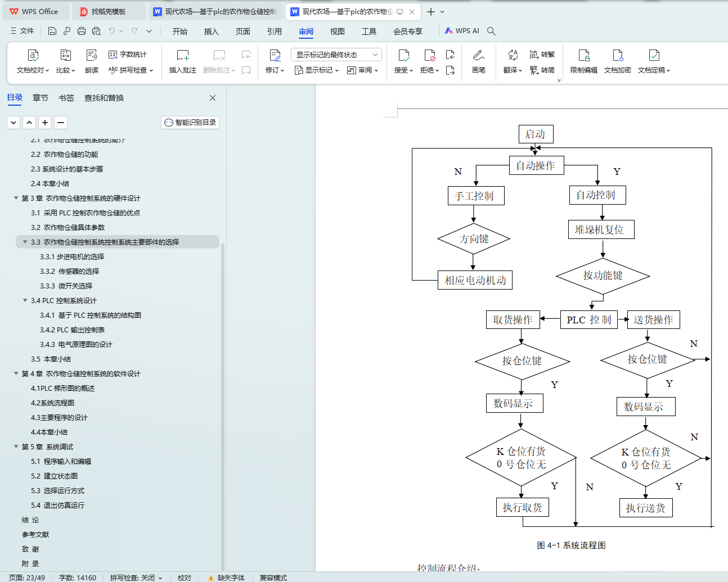Open the 显示标记的最终状态 dropdown
Viewport: 728px width, 582px height.
point(336,55)
